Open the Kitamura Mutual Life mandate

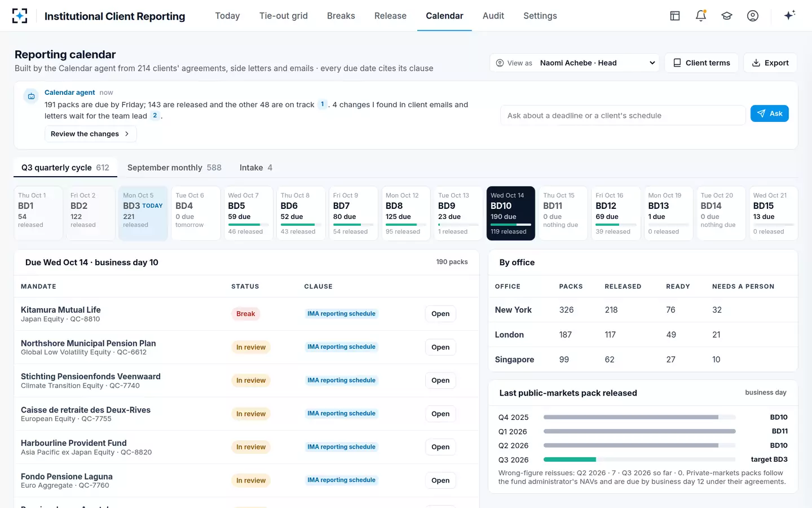(x=440, y=314)
